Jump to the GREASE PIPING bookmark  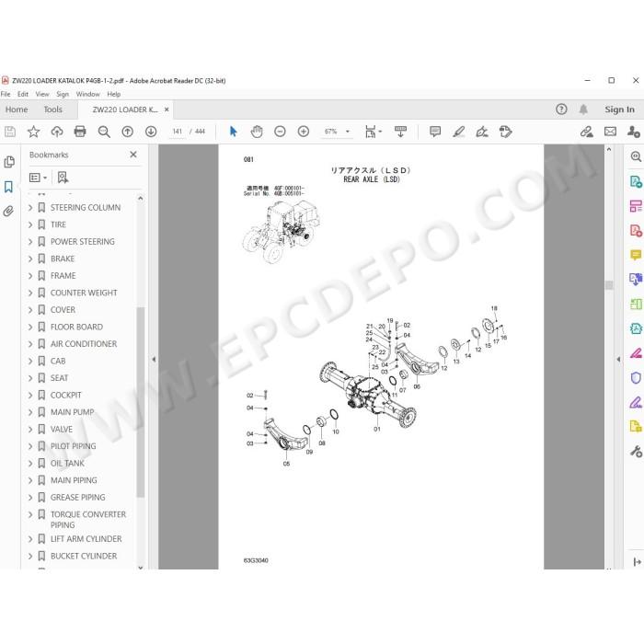(77, 498)
